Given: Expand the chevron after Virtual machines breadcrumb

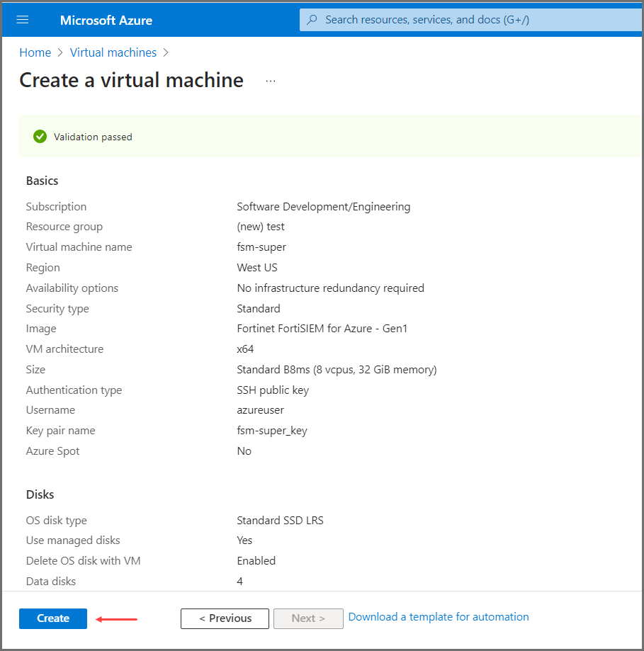Looking at the screenshot, I should (x=166, y=52).
